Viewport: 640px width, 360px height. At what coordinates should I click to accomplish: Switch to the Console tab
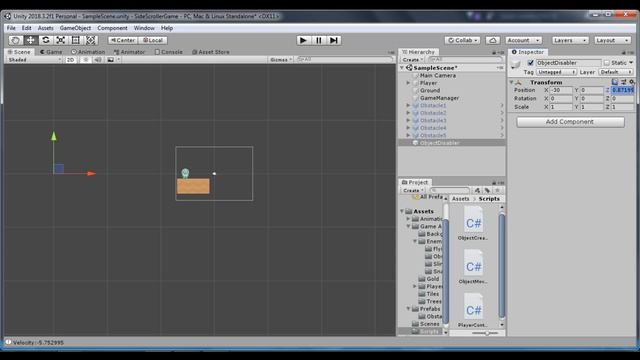(169, 52)
